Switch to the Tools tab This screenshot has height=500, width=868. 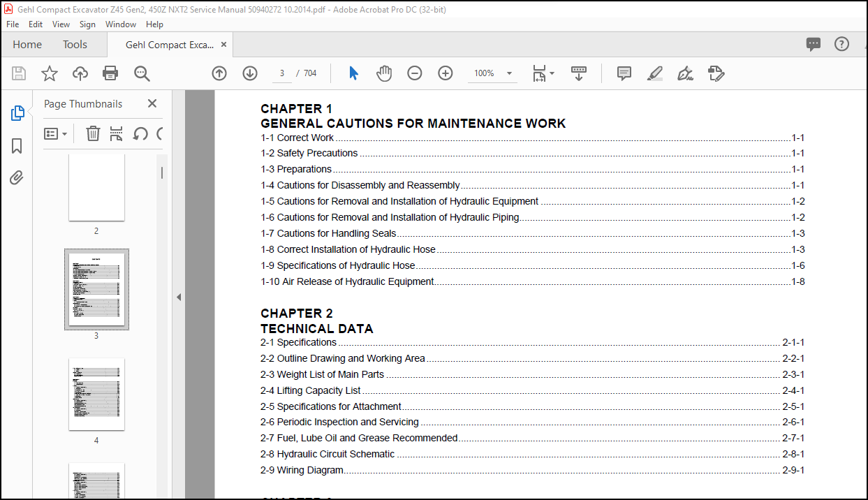(x=75, y=44)
